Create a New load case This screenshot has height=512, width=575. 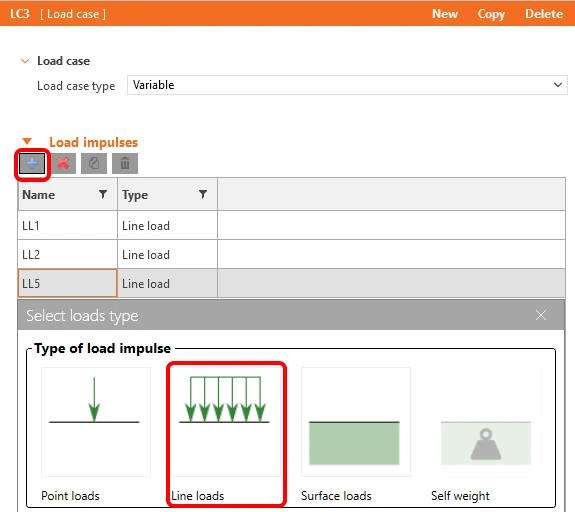(x=445, y=14)
